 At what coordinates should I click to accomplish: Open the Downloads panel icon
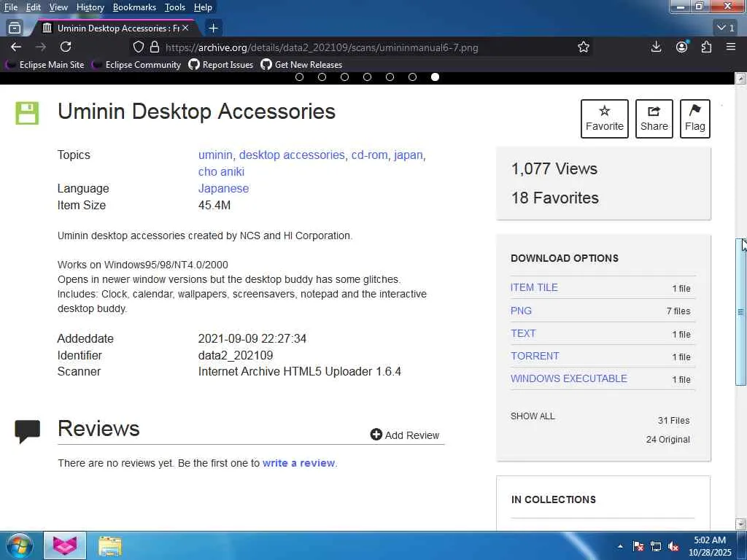pyautogui.click(x=656, y=47)
